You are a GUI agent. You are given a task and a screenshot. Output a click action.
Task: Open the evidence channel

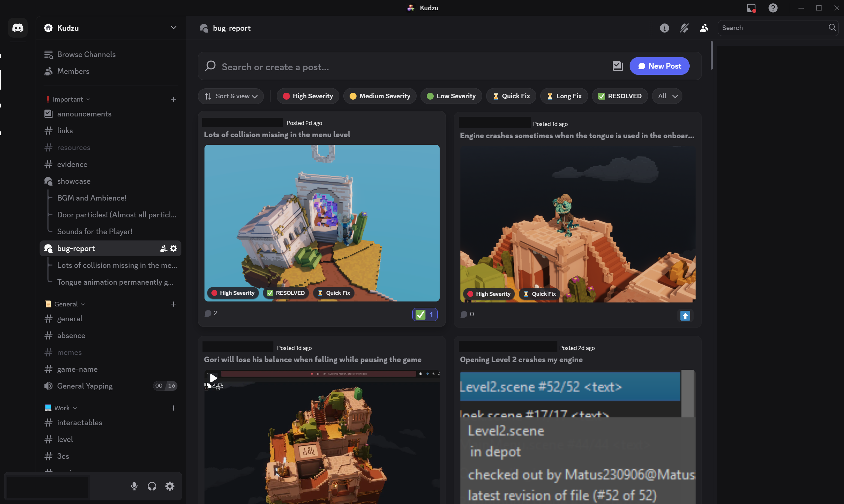pos(110,164)
